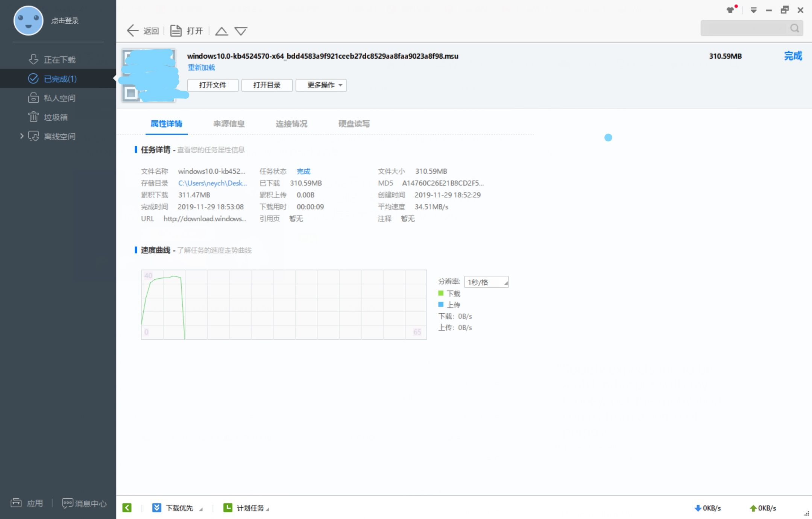Click the 2019-11-29 18:52:29 creation time value

point(448,195)
